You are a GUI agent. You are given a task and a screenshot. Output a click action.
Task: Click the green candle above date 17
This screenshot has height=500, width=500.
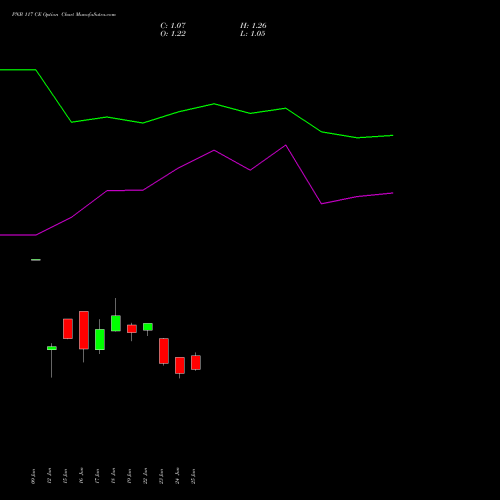100,339
